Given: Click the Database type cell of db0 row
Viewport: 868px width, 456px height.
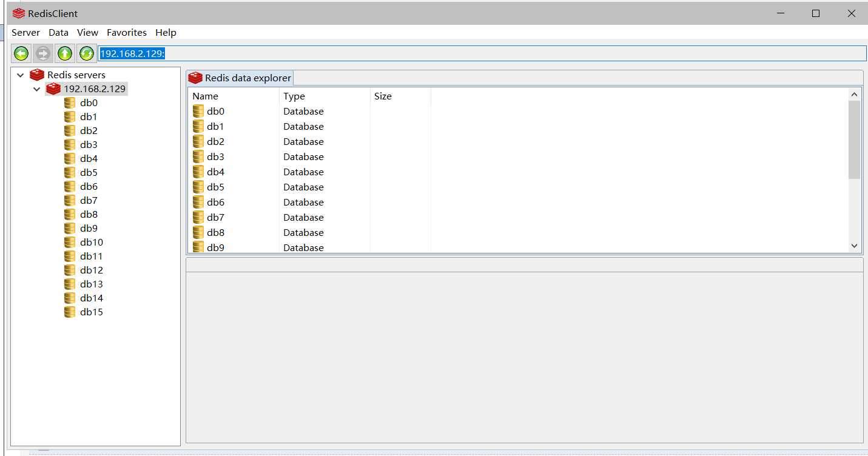Looking at the screenshot, I should 303,111.
